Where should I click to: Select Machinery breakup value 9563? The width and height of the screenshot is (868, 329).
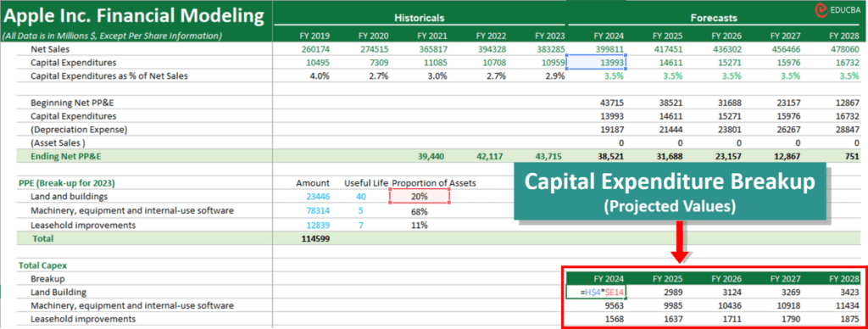point(614,305)
